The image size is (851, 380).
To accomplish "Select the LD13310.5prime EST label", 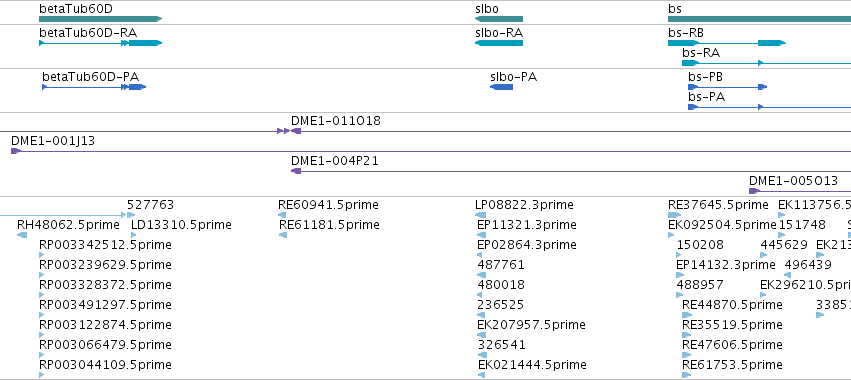I will (x=181, y=225).
